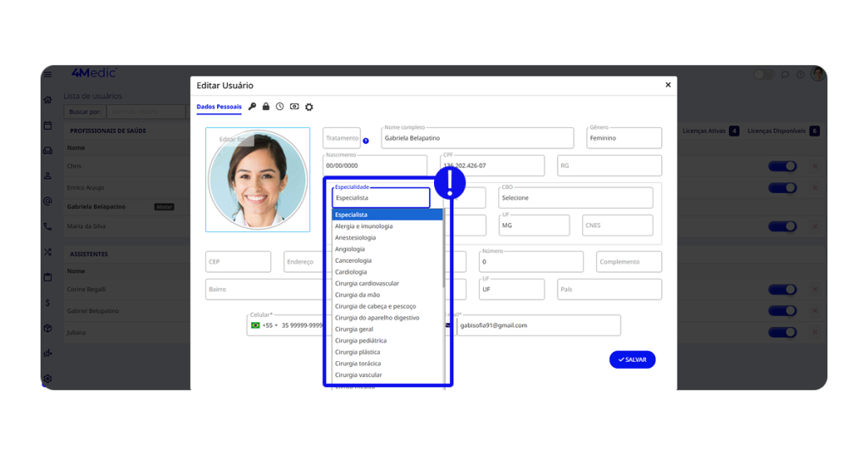Open the clock schedule tab
The image size is (868, 456).
280,107
